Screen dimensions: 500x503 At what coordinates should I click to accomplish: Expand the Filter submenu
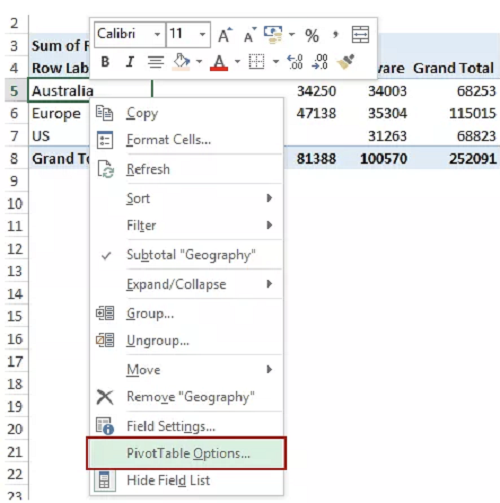187,225
